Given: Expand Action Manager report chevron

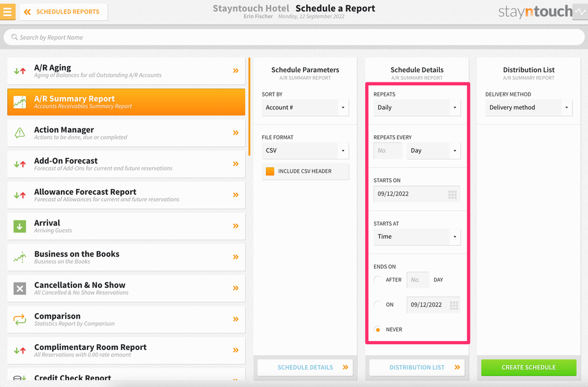Looking at the screenshot, I should click(235, 133).
